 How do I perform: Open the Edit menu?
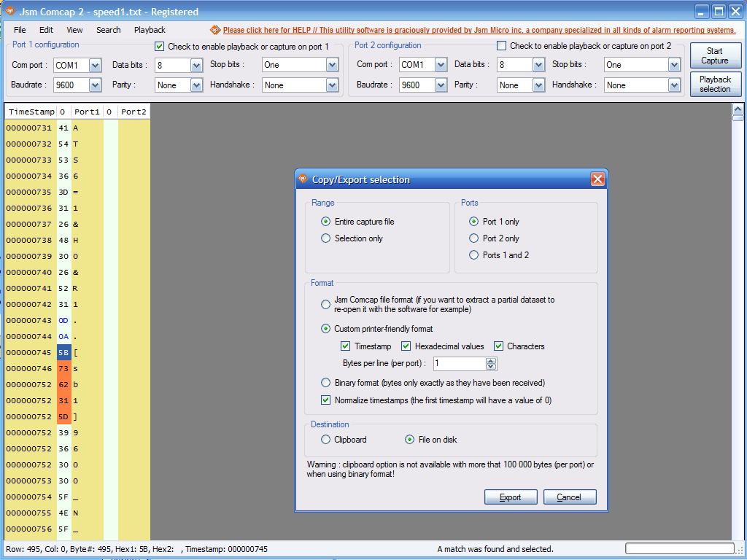coord(46,30)
